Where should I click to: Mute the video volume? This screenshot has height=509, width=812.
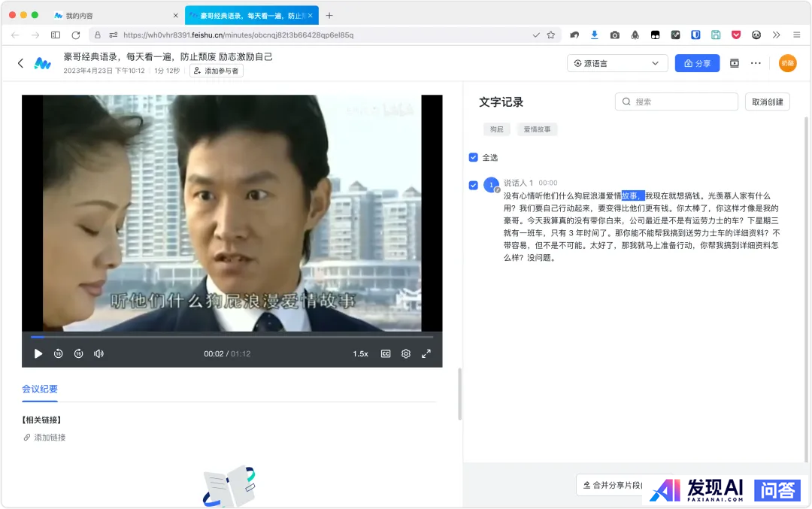click(98, 353)
